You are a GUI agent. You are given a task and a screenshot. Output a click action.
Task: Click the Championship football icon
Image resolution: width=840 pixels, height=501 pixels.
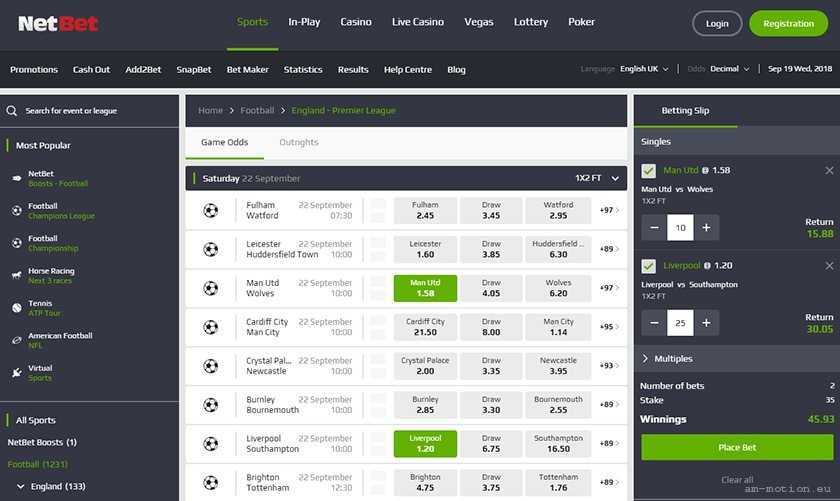pyautogui.click(x=17, y=243)
